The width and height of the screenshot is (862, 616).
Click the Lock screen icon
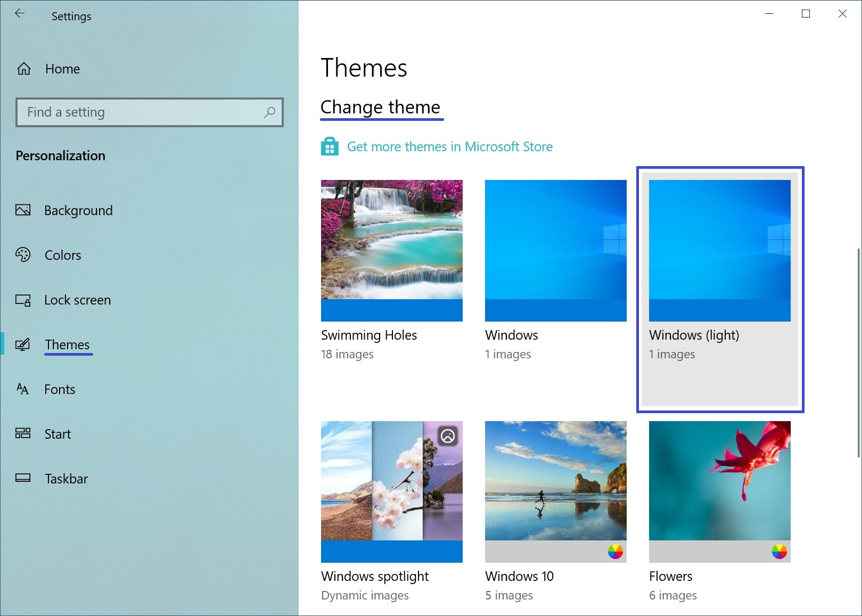pyautogui.click(x=23, y=300)
